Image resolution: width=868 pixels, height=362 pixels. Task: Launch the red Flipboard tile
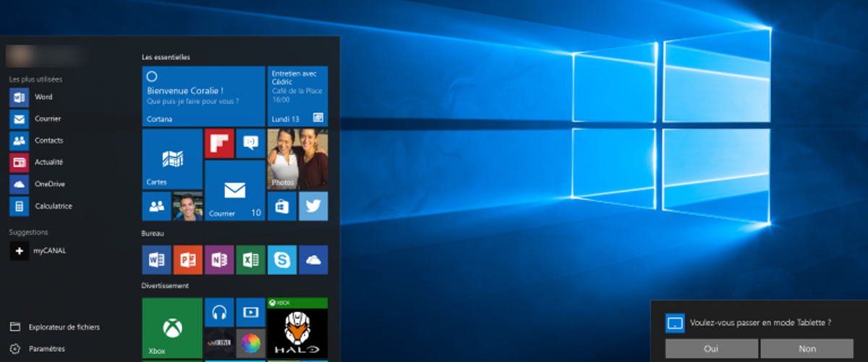[219, 143]
